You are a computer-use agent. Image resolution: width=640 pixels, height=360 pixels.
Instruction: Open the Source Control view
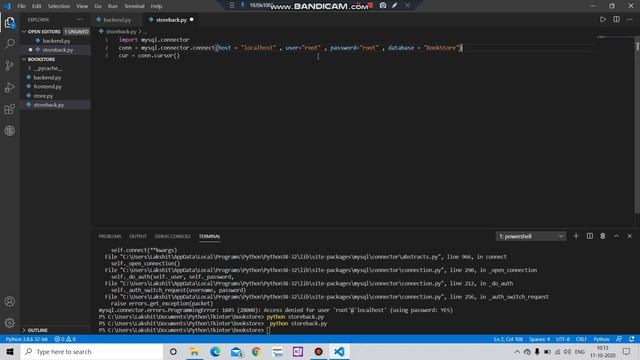coord(10,65)
